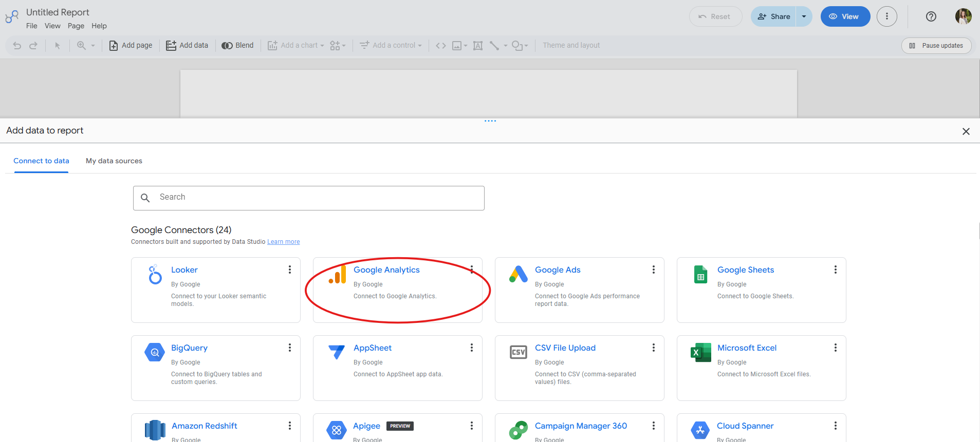The width and height of the screenshot is (980, 442).
Task: Click the Campaign Manager 360 icon
Action: (x=519, y=430)
